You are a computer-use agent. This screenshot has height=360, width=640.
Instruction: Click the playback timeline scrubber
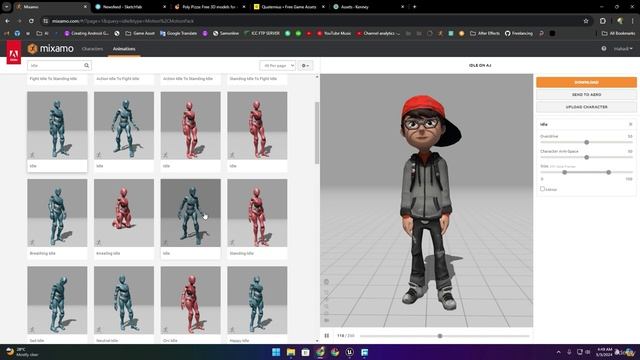(x=440, y=336)
